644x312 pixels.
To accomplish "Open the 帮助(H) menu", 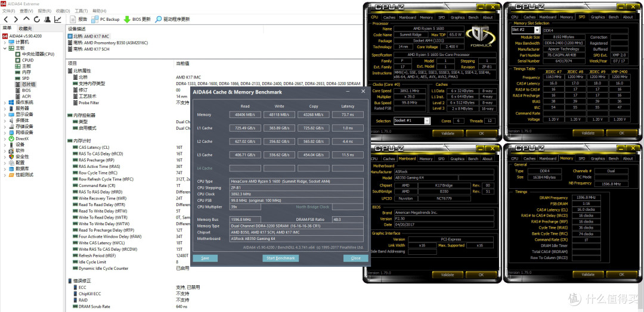I will pyautogui.click(x=99, y=11).
